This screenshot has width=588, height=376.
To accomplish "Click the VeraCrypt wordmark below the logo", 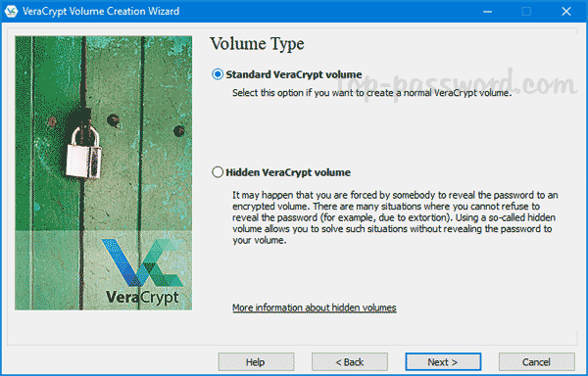I will pos(142,298).
